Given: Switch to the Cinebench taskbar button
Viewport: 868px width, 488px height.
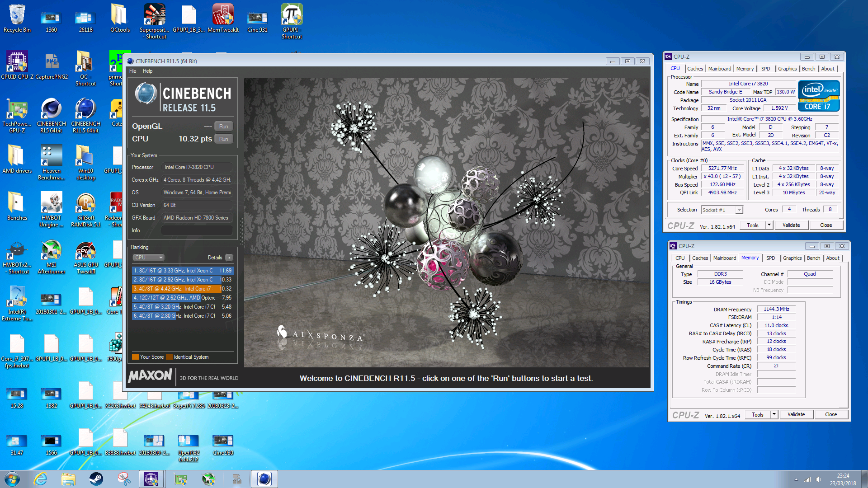Looking at the screenshot, I should [264, 479].
